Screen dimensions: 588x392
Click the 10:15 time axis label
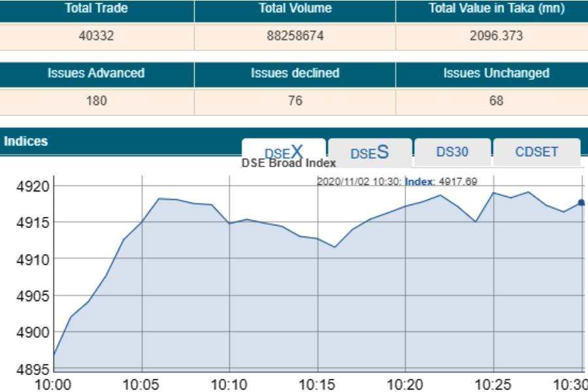[317, 383]
